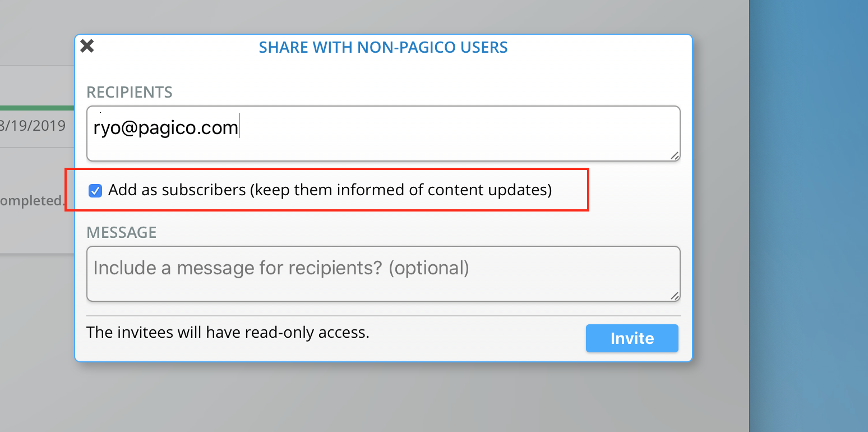The width and height of the screenshot is (868, 432).
Task: Uncheck the Add as subscribers checkbox
Action: (95, 191)
